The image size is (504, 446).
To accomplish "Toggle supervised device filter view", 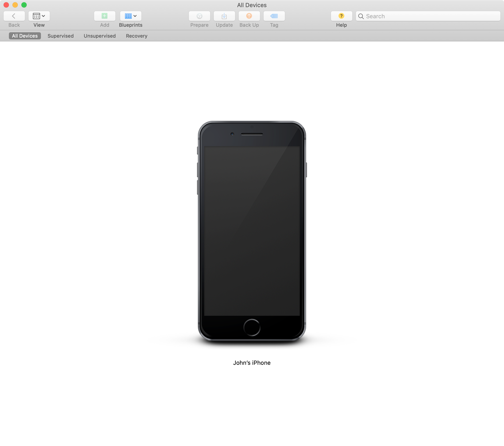I will pos(60,35).
